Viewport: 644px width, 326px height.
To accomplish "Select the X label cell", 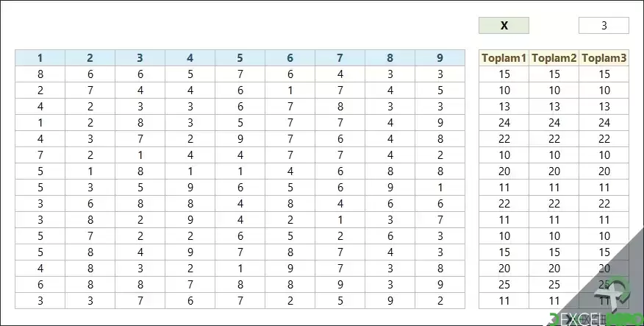I will [x=504, y=26].
